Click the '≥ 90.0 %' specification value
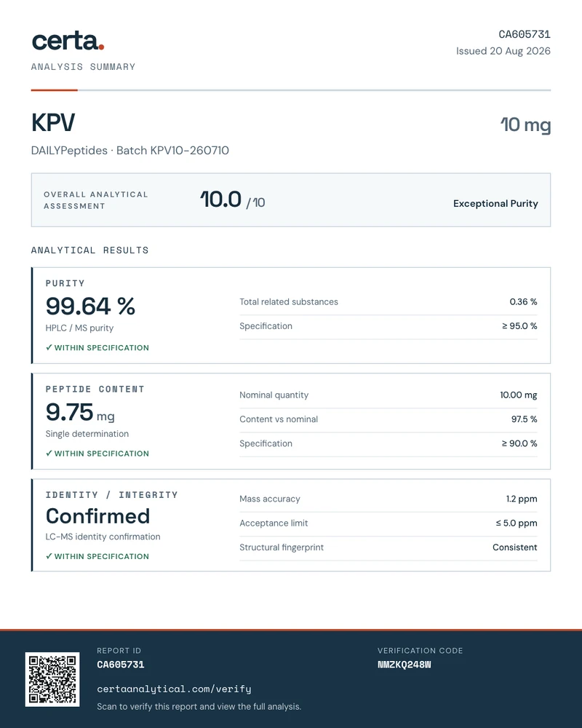 (x=519, y=443)
